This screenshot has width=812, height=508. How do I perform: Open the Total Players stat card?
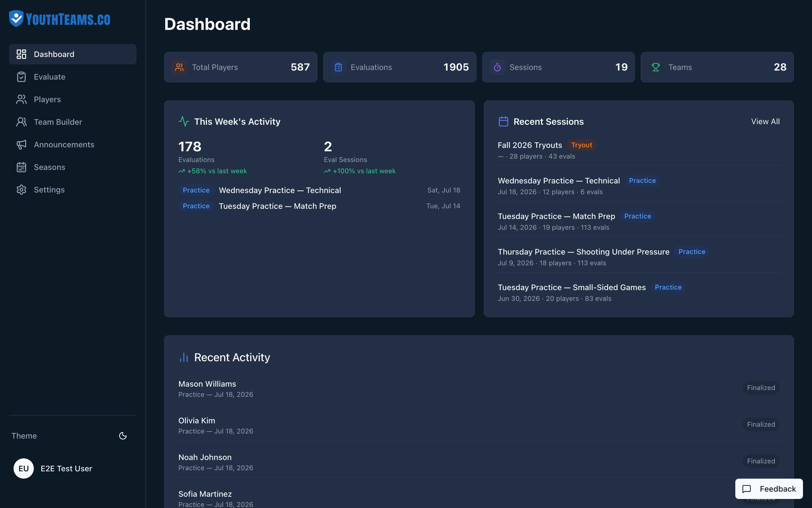[x=240, y=67]
